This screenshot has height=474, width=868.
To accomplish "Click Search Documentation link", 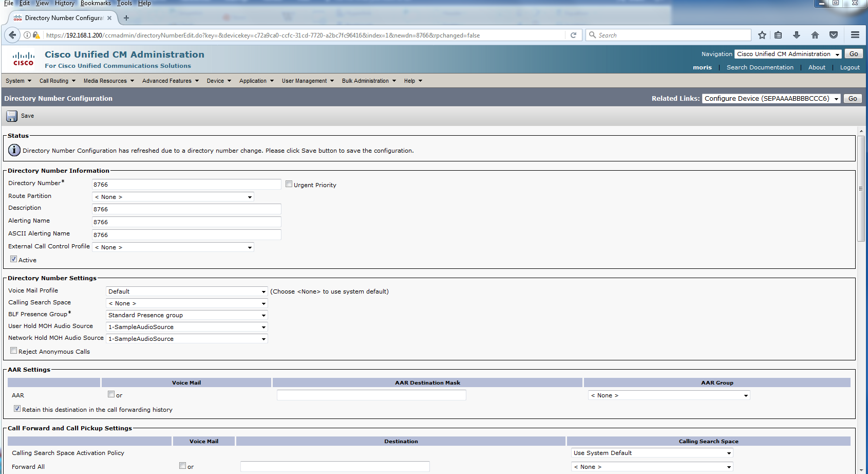I will [x=760, y=67].
